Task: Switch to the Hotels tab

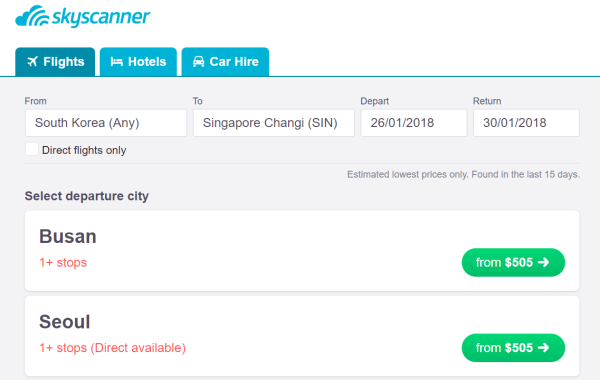Action: point(138,62)
